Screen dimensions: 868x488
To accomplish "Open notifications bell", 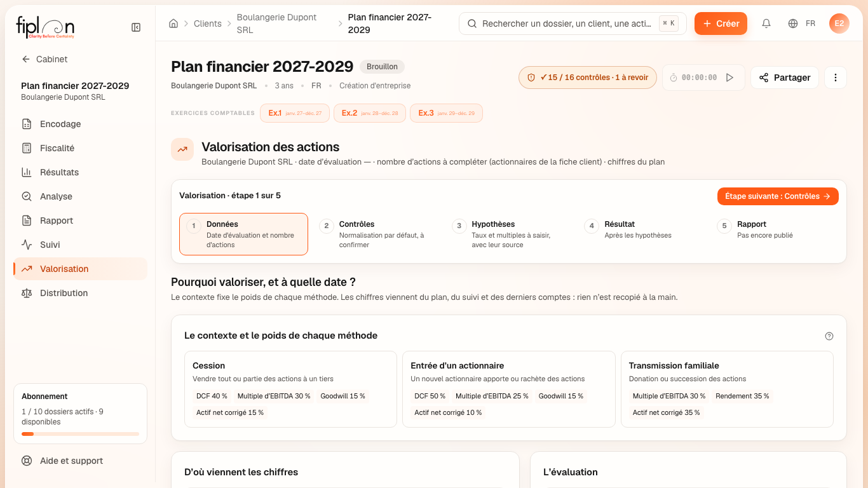I will (x=766, y=24).
